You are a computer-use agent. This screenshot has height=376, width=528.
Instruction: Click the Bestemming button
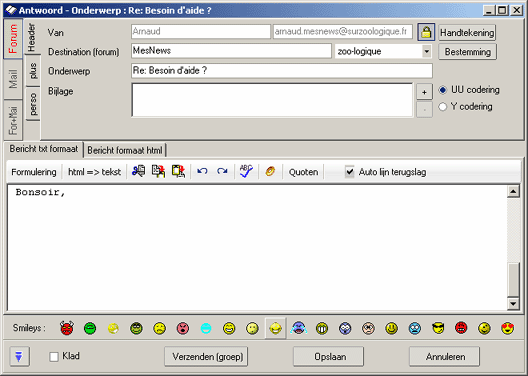coord(467,52)
